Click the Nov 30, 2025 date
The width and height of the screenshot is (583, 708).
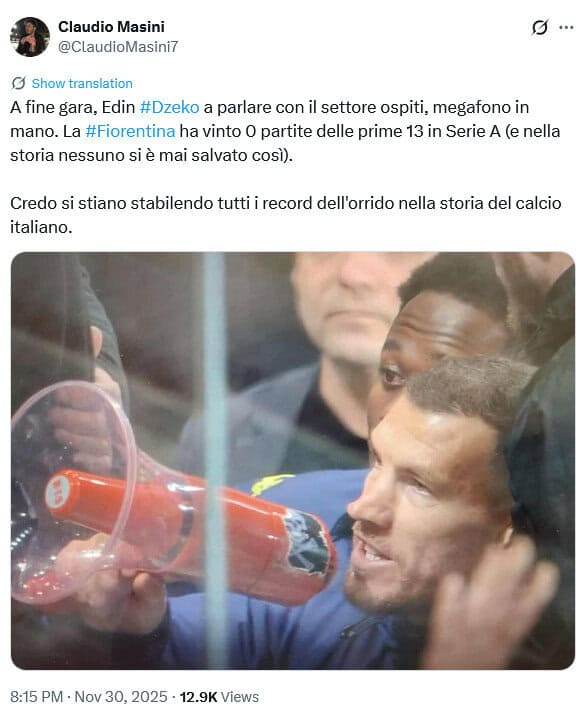tap(121, 696)
